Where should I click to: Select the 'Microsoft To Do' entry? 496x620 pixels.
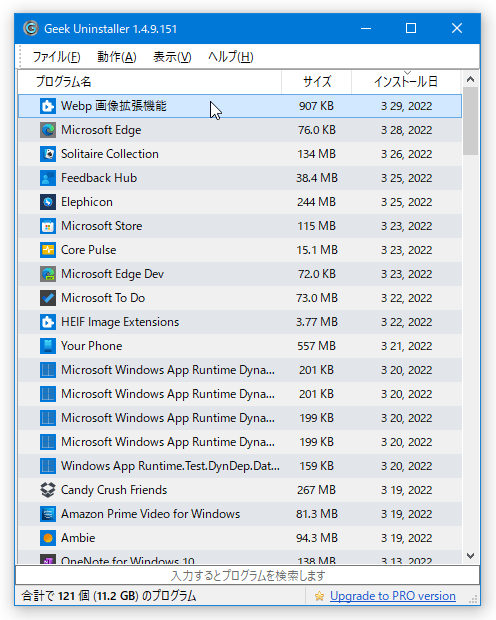tap(103, 298)
